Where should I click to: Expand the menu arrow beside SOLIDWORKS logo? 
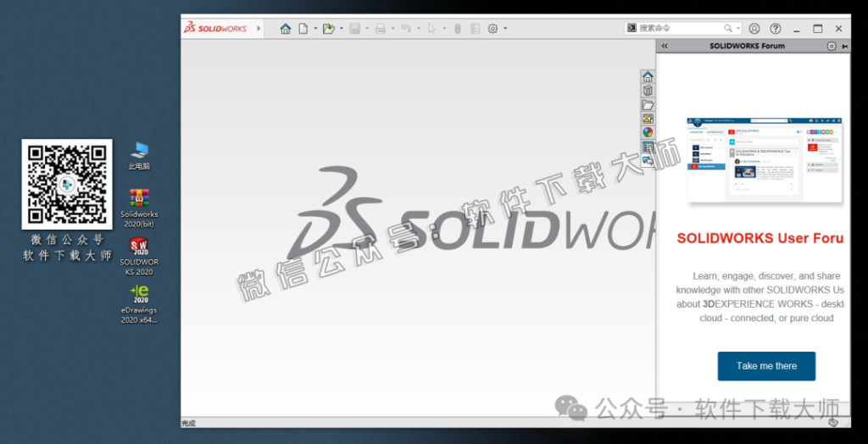point(259,28)
